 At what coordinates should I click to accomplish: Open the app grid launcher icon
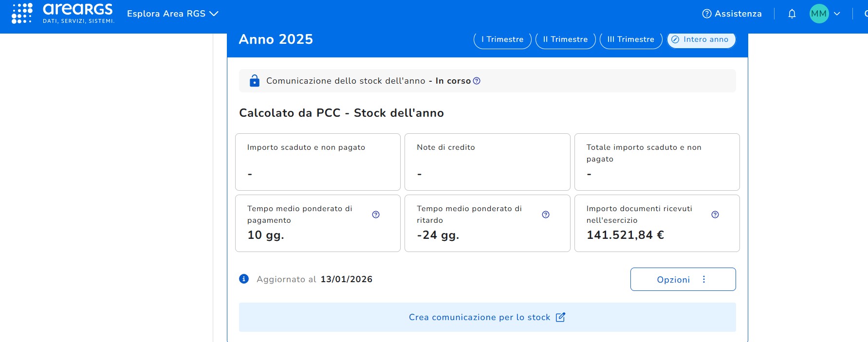tap(22, 13)
